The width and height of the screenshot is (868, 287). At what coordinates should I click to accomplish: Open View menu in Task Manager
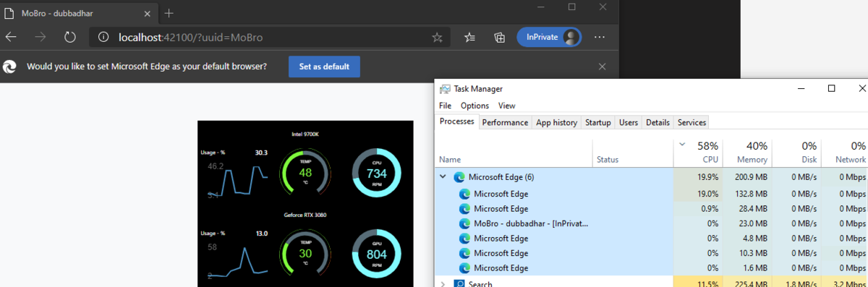pos(507,106)
